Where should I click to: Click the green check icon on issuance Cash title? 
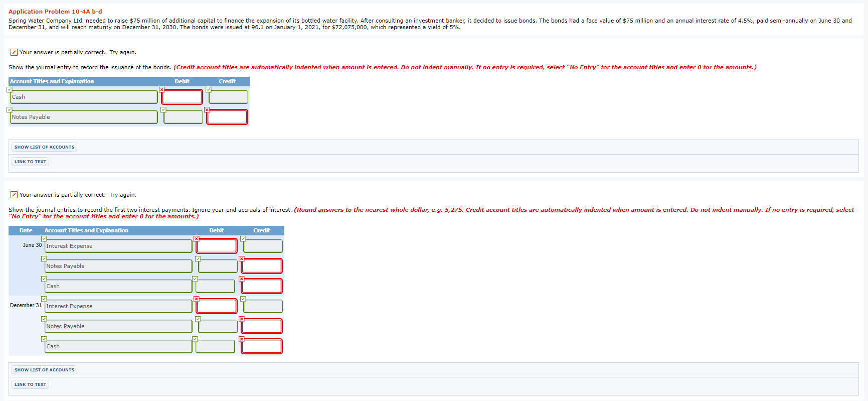[x=9, y=89]
